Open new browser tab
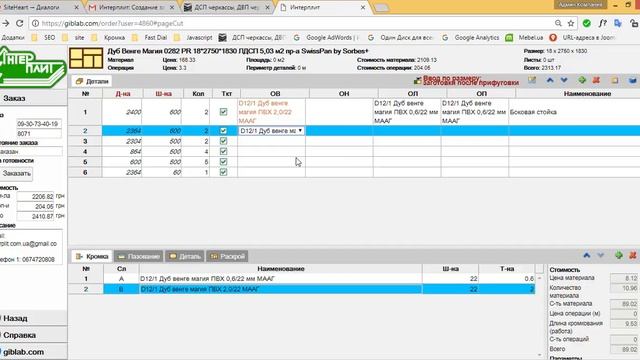Viewport: 640px width, 360px height. tap(381, 7)
